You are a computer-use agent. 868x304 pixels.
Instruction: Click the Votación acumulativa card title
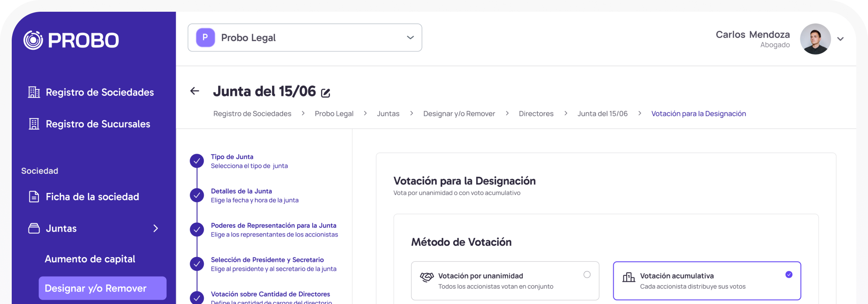click(677, 276)
